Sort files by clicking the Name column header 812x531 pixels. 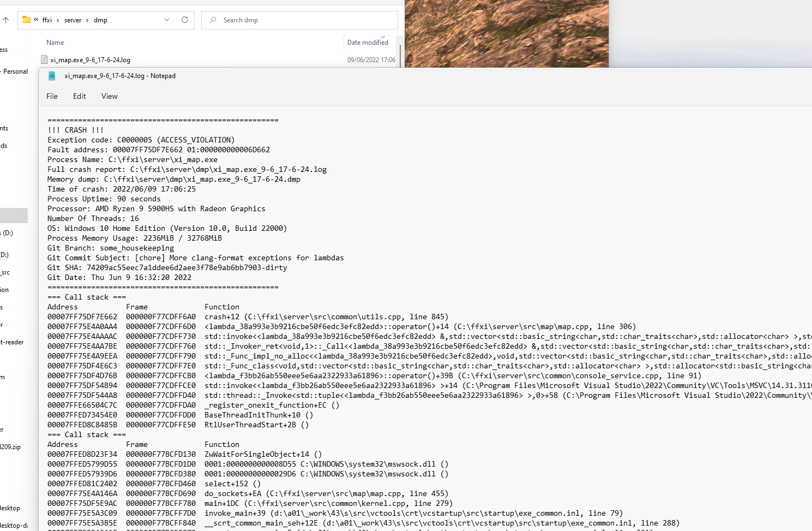point(55,42)
